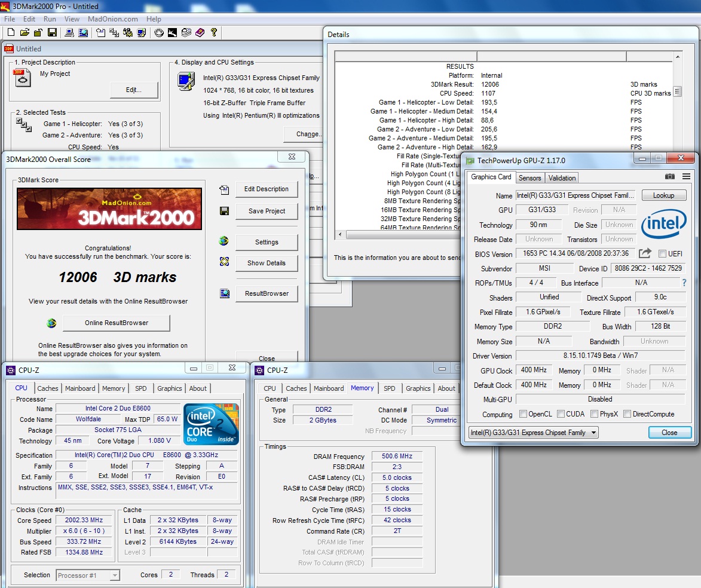This screenshot has width=701, height=588.
Task: Open Graphics tab in right CPU-Z window
Action: pyautogui.click(x=418, y=388)
